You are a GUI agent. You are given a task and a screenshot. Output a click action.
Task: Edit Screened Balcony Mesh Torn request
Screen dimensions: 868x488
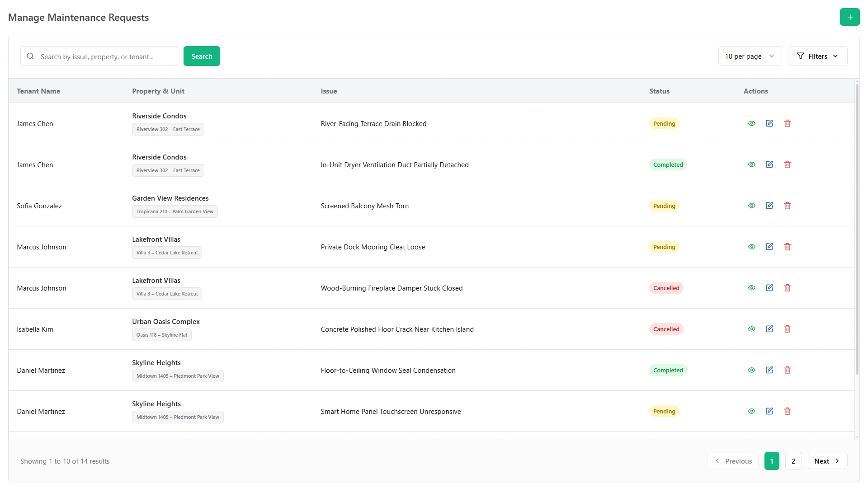click(x=769, y=206)
